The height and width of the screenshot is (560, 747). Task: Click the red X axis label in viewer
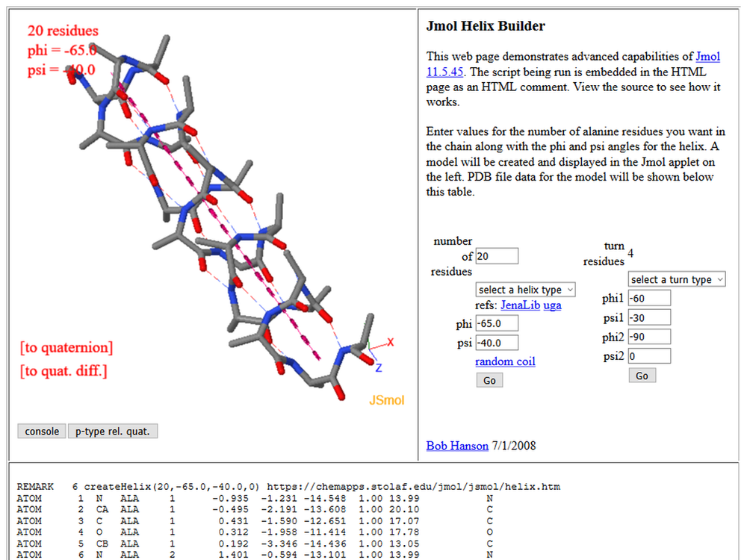[x=391, y=342]
